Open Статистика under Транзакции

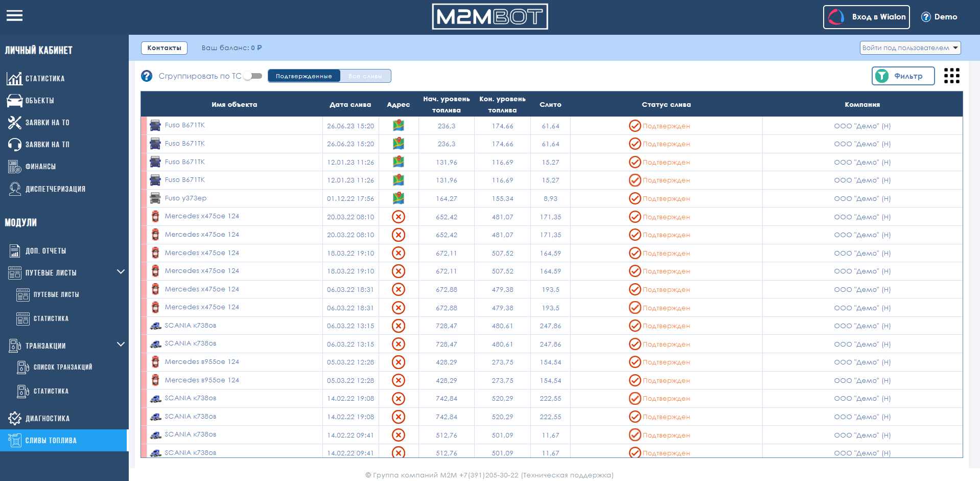point(51,391)
